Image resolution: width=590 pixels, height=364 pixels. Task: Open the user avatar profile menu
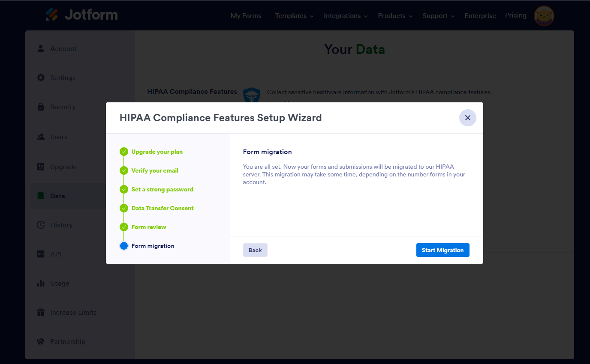tap(544, 16)
